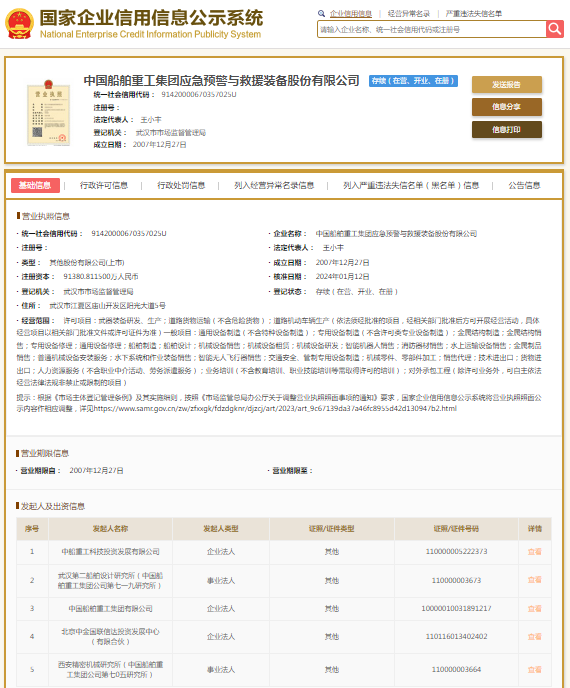Focus the enterprise name search field

pyautogui.click(x=432, y=29)
